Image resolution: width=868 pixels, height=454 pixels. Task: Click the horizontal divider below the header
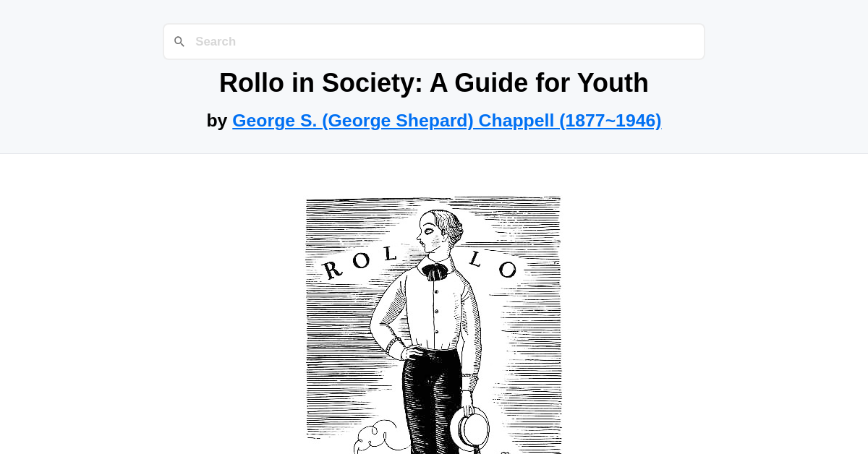point(434,153)
